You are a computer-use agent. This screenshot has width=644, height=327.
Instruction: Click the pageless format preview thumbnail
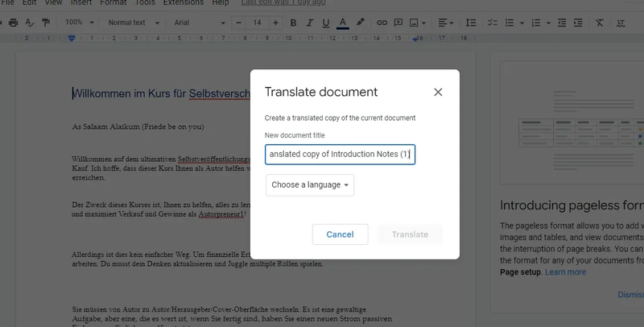572,122
